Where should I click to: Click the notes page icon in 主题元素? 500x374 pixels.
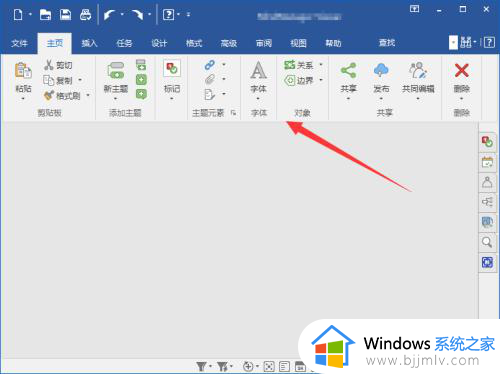(x=210, y=95)
